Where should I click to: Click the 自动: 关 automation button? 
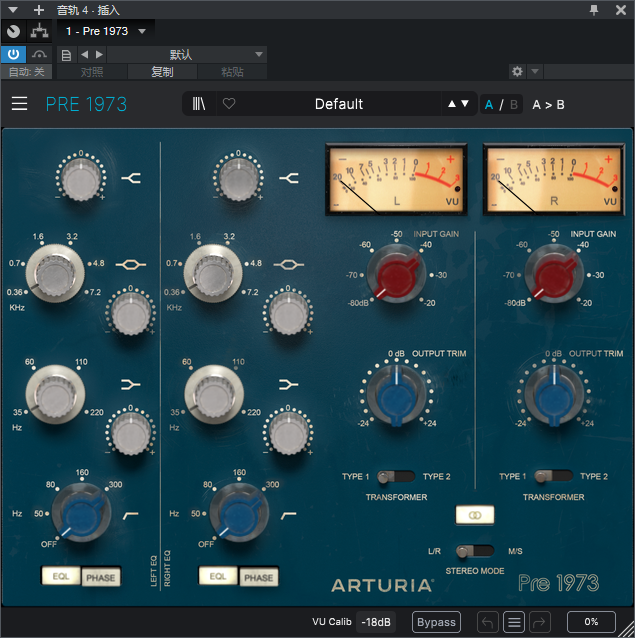tap(26, 72)
